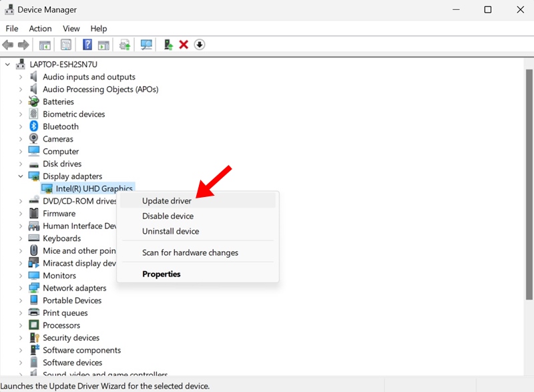The height and width of the screenshot is (392, 534).
Task: Click Properties in the context menu
Action: 162,274
